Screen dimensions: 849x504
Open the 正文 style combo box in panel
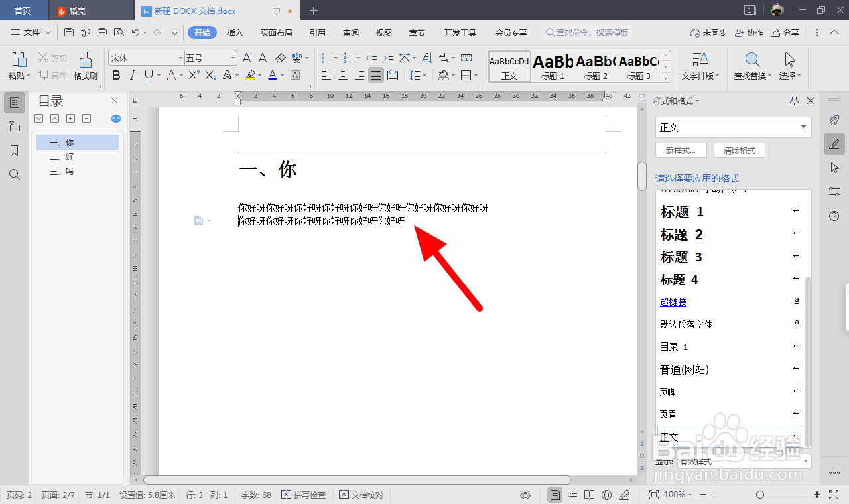pos(733,127)
